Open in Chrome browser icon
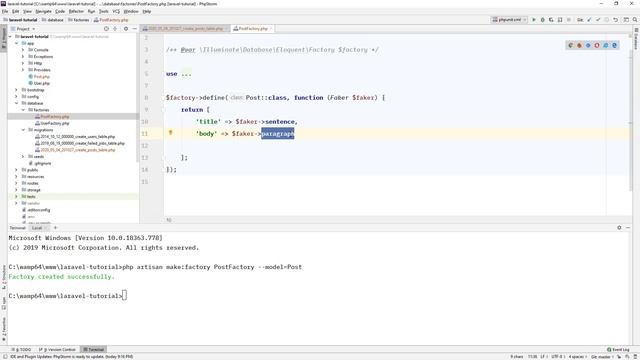The width and height of the screenshot is (640, 360). coord(571,45)
